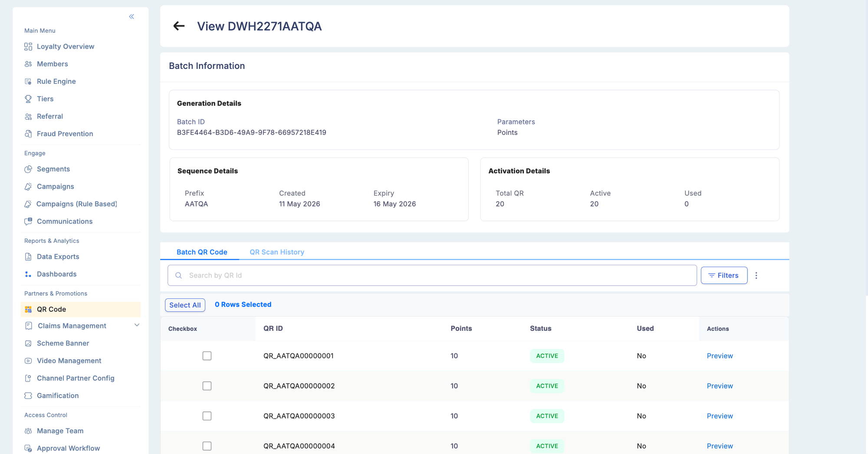Click the Gamification icon
868x454 pixels.
coord(28,395)
